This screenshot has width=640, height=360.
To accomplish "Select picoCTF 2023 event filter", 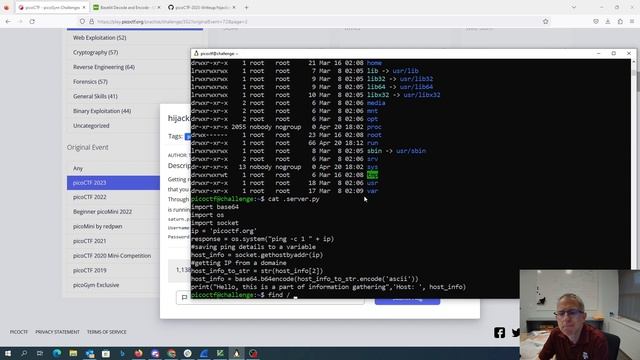I will (113, 182).
